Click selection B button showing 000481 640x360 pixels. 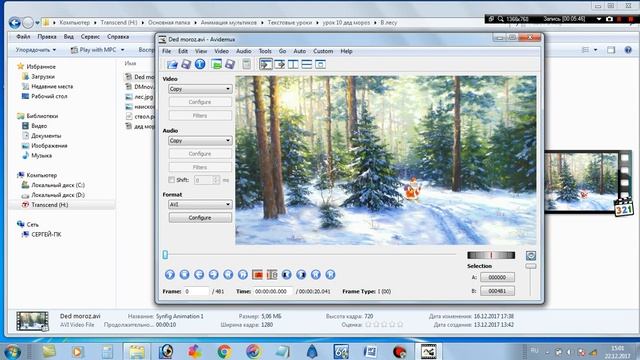[497, 291]
